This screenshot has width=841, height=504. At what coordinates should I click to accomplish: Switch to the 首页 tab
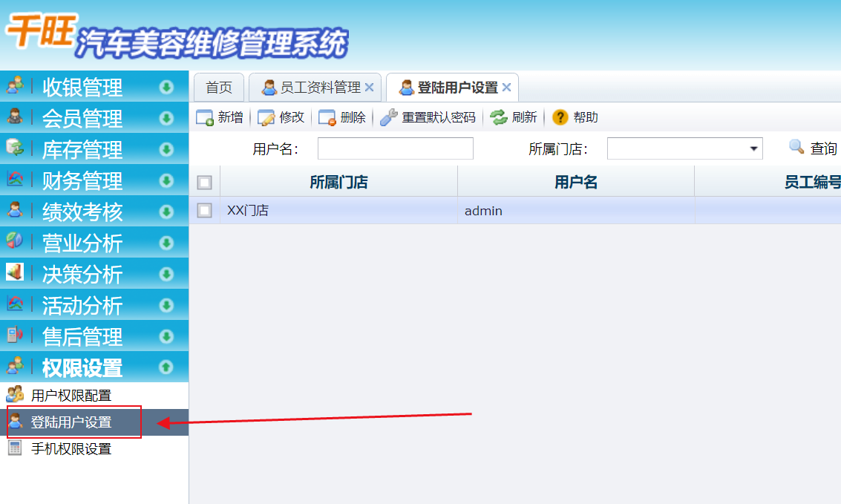219,88
